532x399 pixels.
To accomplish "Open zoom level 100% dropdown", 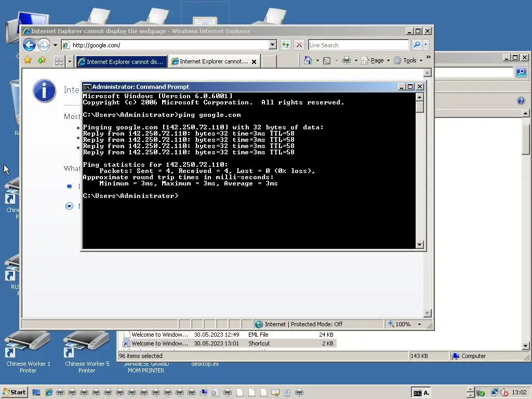I will [419, 324].
